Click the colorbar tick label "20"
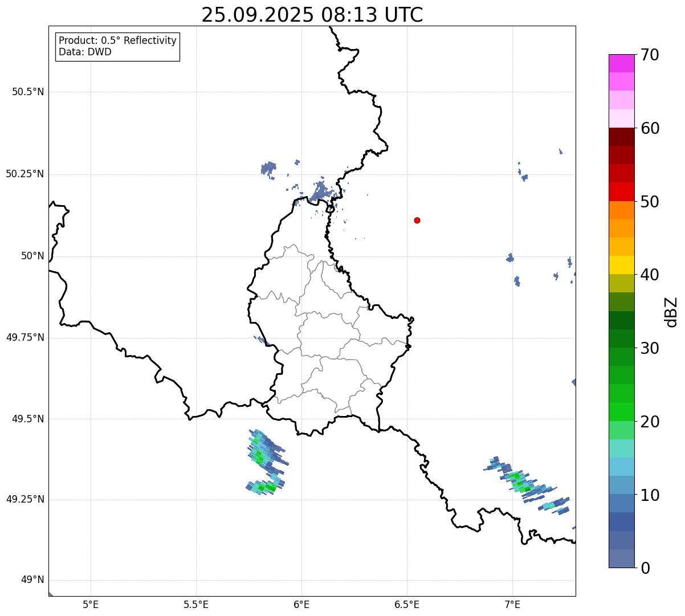Screen dimensions: 685x616 [x=650, y=422]
